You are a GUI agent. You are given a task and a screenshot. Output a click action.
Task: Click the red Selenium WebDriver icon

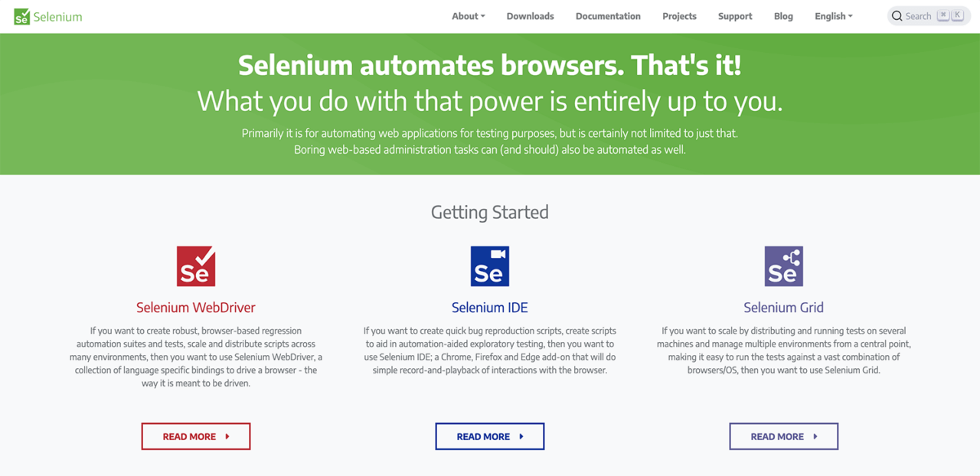pos(196,266)
